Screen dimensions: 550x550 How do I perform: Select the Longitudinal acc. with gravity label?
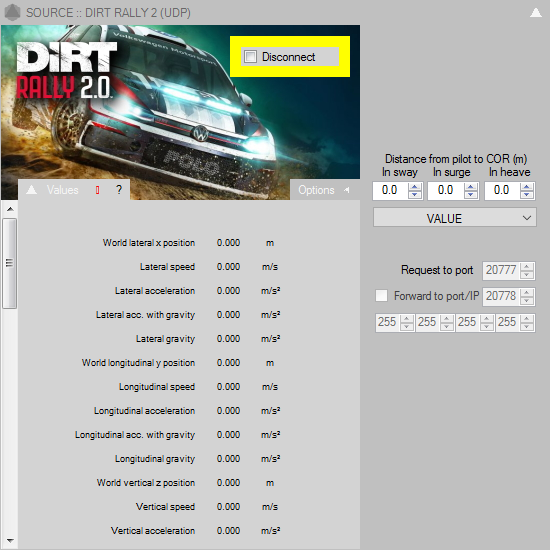pos(135,435)
